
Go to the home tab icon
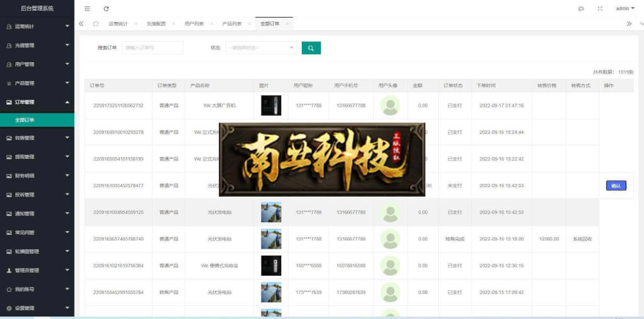point(96,24)
